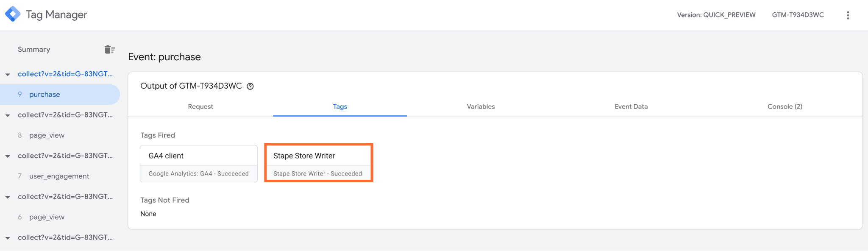Image resolution: width=868 pixels, height=251 pixels.
Task: Collapse the collect request above purchase event
Action: (x=8, y=75)
